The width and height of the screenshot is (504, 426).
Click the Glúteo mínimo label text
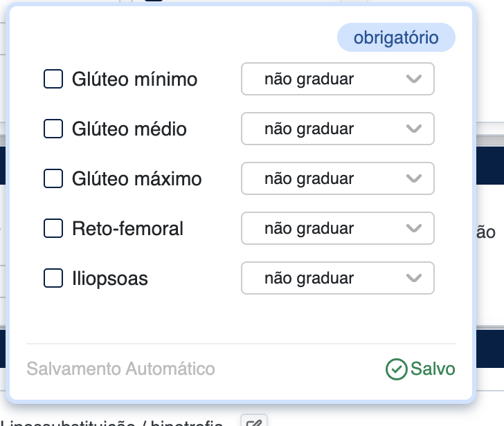click(x=134, y=79)
